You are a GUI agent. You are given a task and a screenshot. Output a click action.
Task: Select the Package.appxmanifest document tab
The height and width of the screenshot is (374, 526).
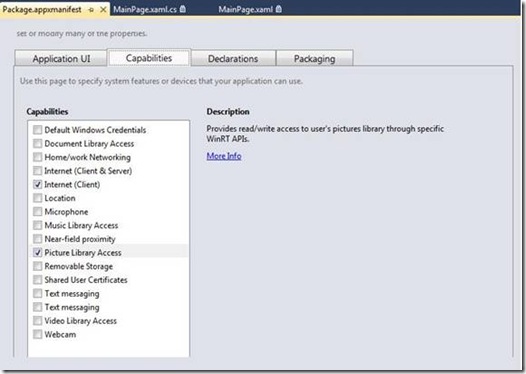click(55, 10)
